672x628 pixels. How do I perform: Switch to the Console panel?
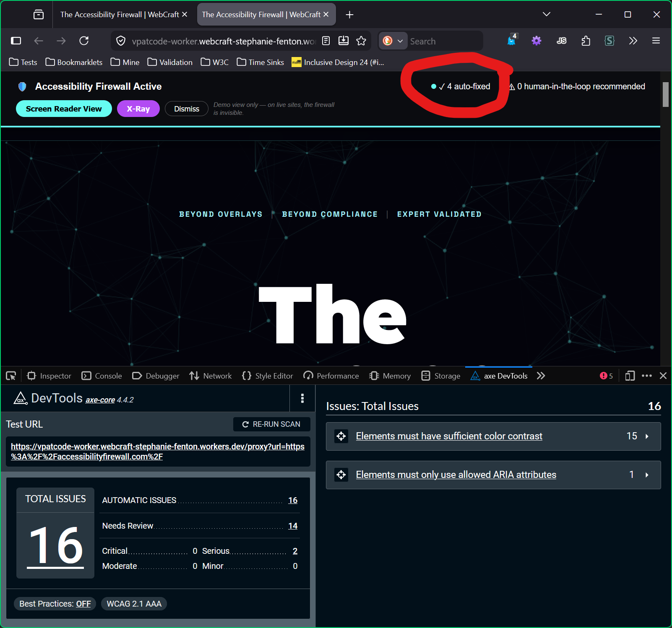[102, 376]
